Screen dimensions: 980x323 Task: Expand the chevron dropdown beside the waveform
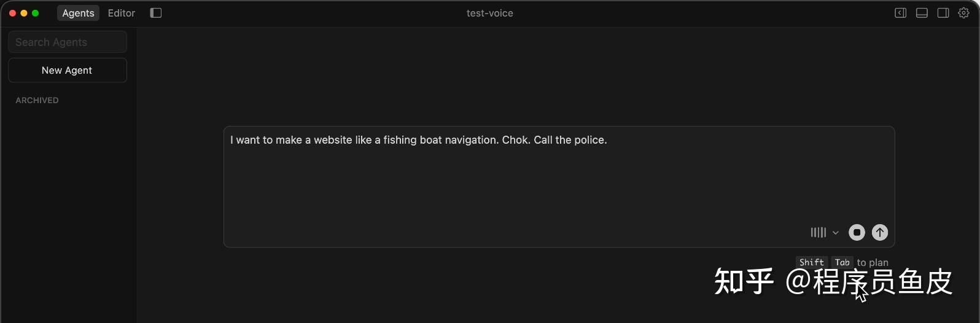coord(836,233)
